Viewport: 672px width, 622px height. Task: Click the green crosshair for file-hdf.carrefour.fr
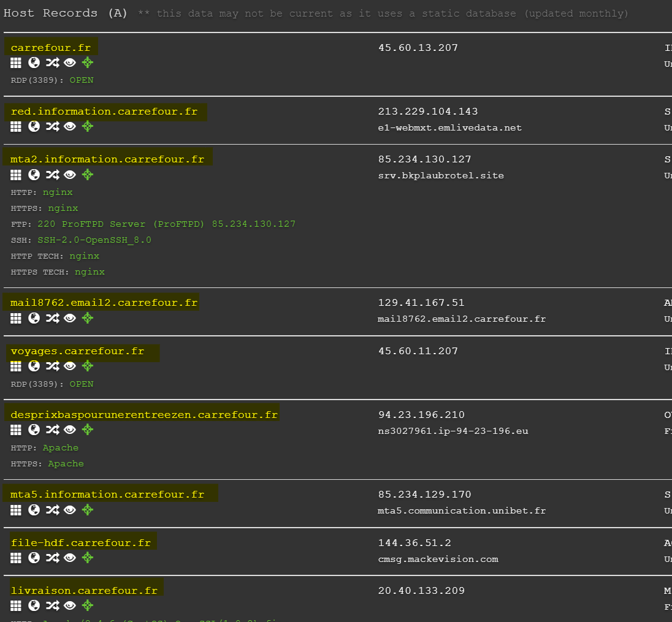[x=88, y=557]
